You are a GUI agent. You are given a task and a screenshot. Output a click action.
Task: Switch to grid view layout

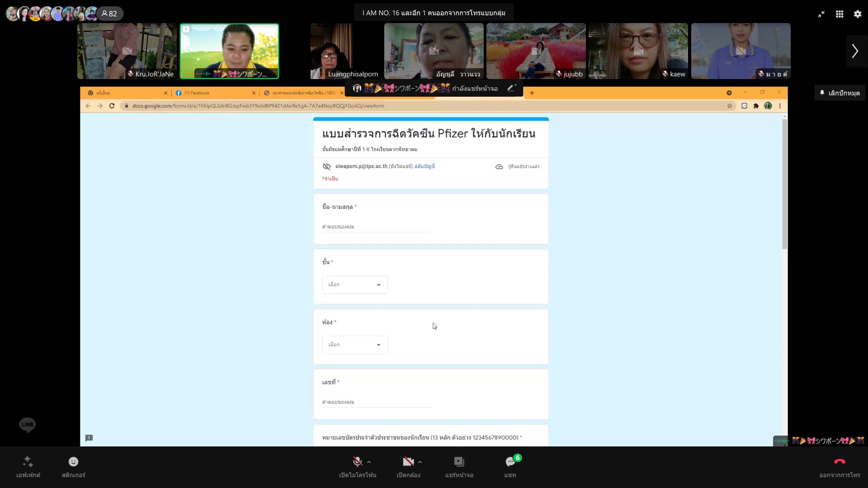840,14
